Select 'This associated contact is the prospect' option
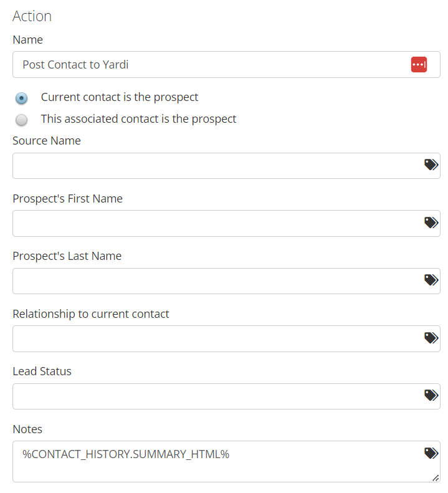The image size is (448, 493). [21, 120]
